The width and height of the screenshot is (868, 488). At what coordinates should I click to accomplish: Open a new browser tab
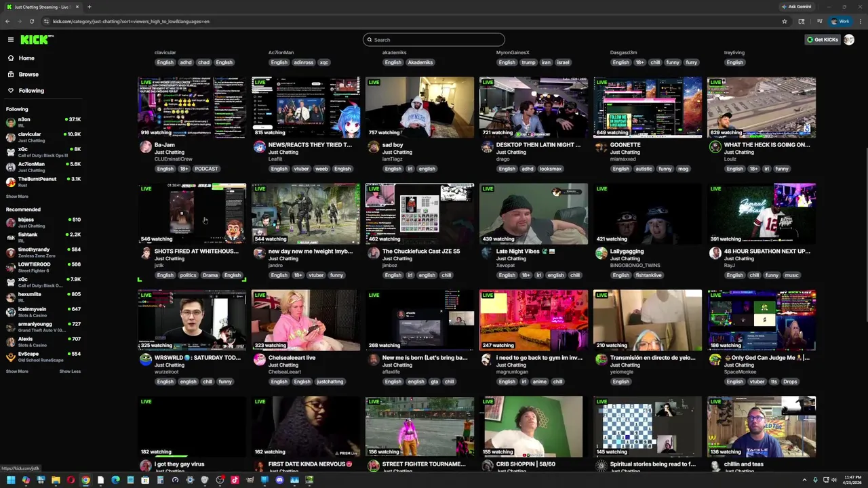click(x=89, y=7)
